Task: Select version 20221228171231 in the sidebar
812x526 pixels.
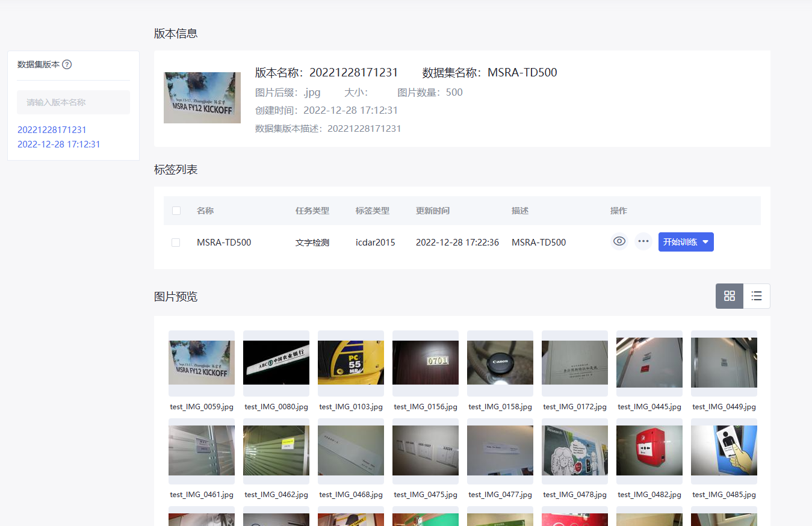Action: (52, 129)
